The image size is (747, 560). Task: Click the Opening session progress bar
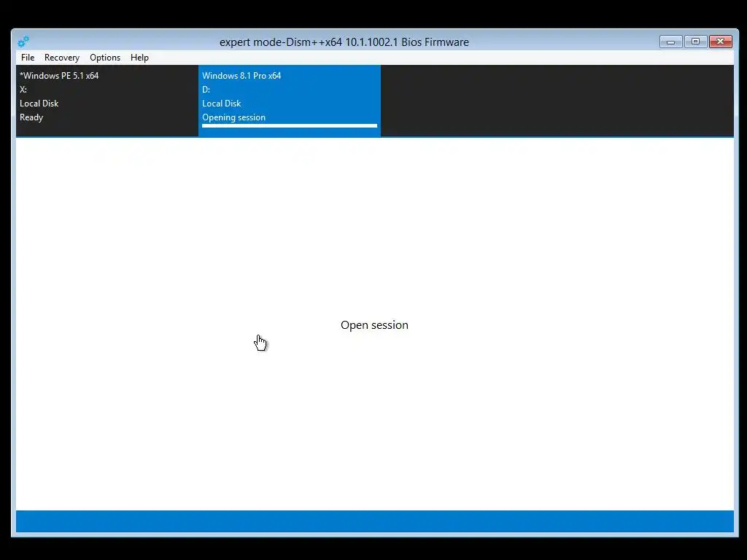pyautogui.click(x=290, y=125)
